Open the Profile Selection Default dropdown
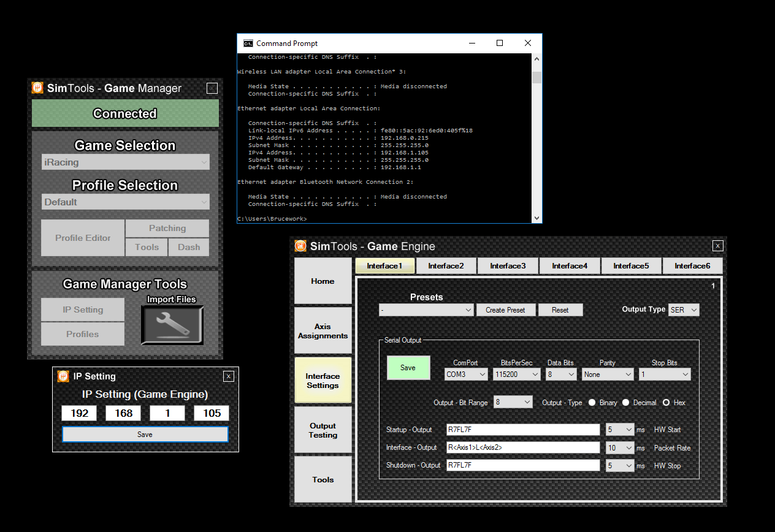 pos(126,202)
